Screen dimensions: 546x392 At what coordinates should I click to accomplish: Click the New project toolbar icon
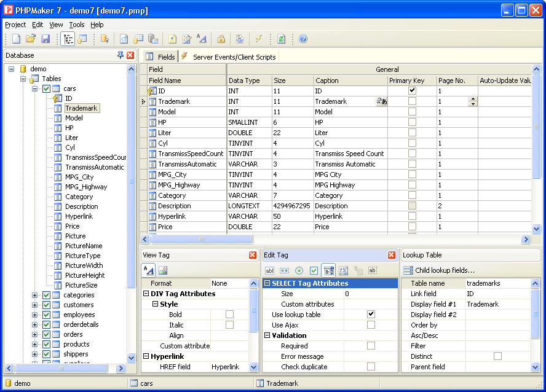pyautogui.click(x=17, y=39)
